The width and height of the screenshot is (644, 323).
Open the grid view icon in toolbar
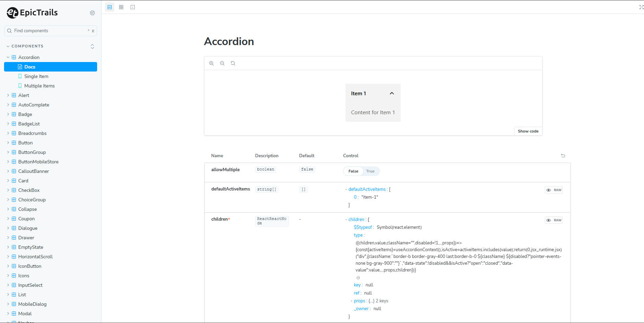point(121,7)
